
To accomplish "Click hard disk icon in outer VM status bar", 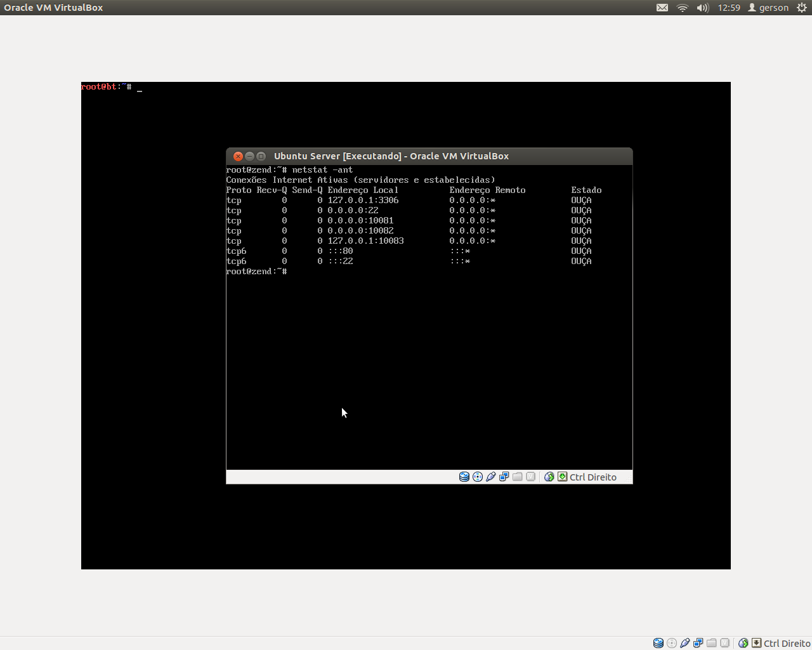I will pos(658,643).
